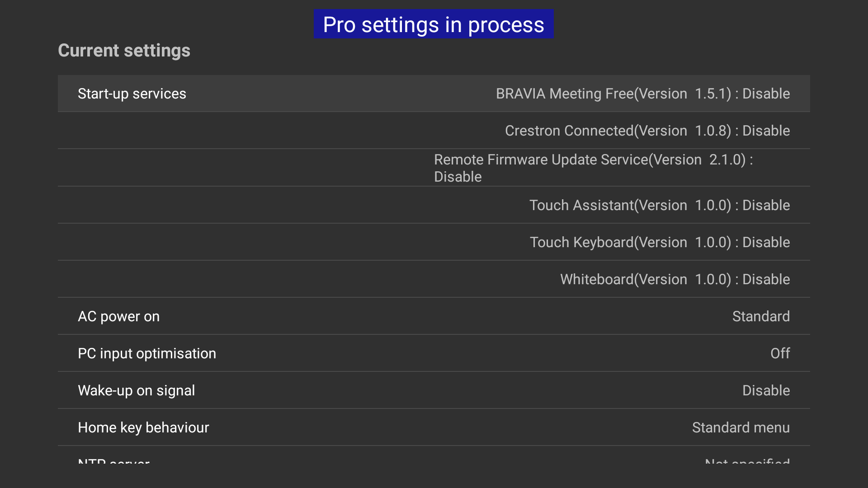Open the Wake-up on signal setting
The width and height of the screenshot is (868, 488).
click(136, 390)
